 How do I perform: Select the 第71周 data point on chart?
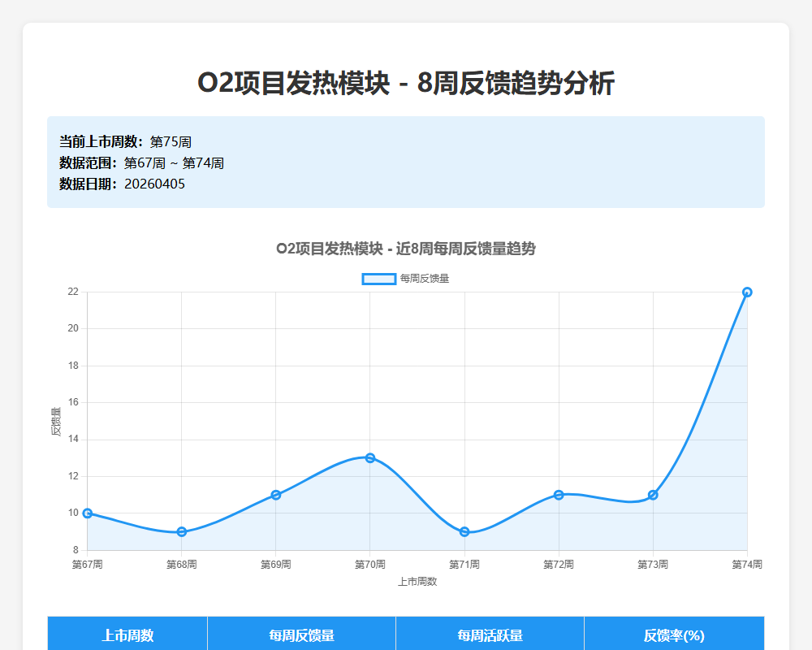tap(464, 532)
